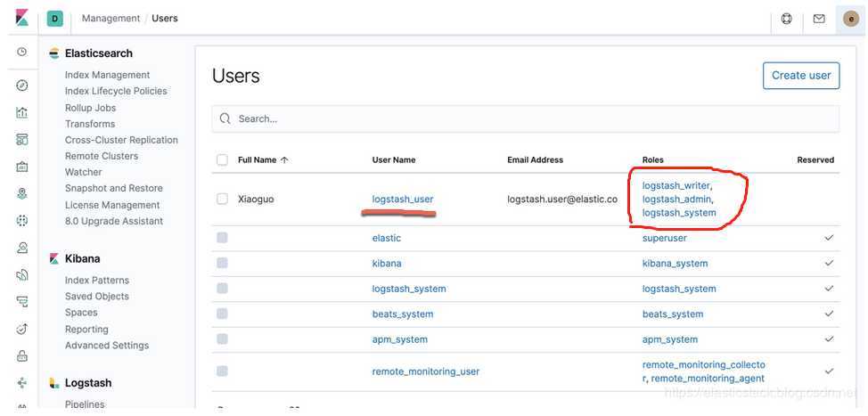Click the search magnifier icon

click(225, 118)
